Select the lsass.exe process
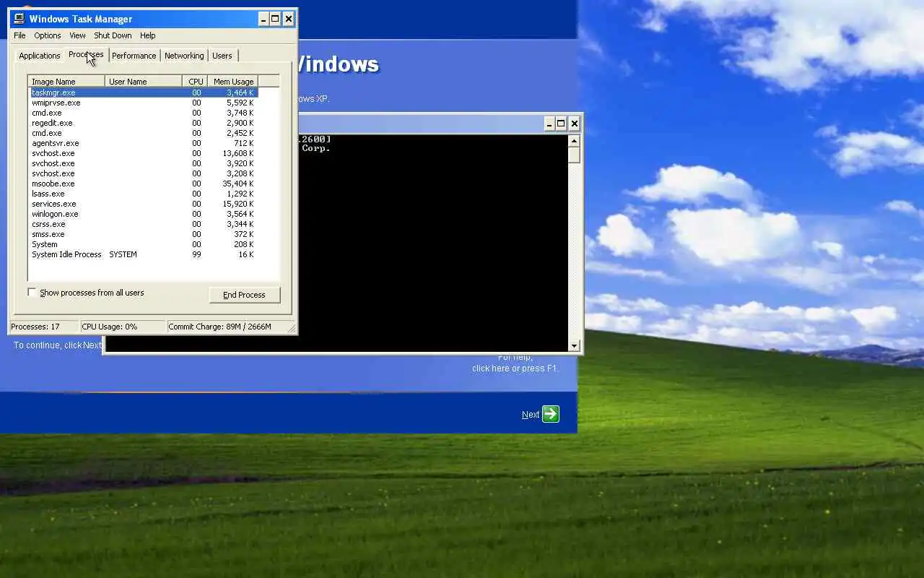Image resolution: width=924 pixels, height=578 pixels. (x=143, y=194)
